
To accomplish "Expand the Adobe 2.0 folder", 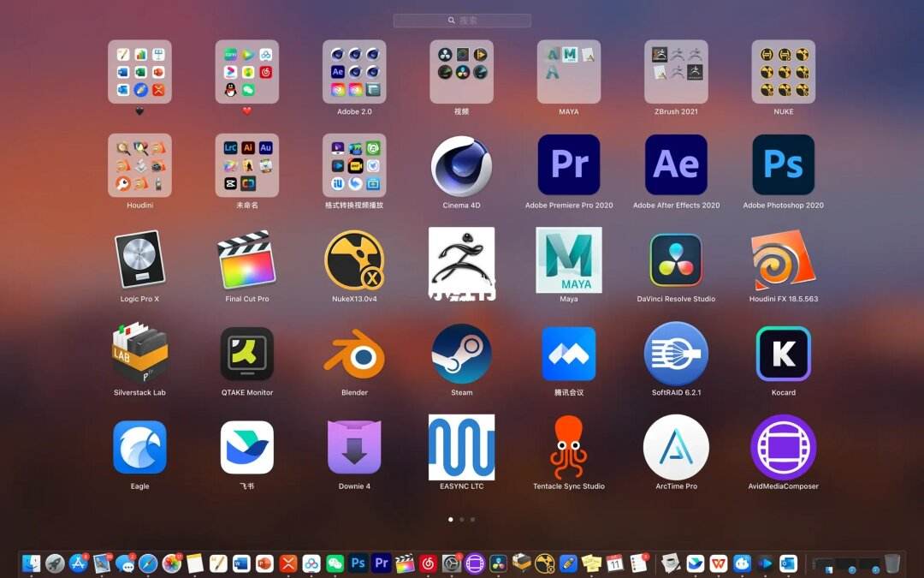I will click(x=354, y=71).
